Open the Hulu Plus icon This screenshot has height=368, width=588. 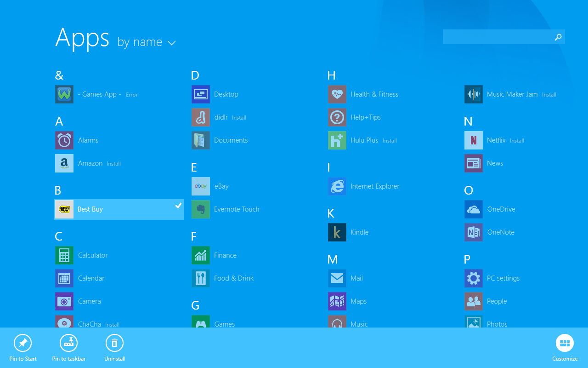click(x=337, y=140)
